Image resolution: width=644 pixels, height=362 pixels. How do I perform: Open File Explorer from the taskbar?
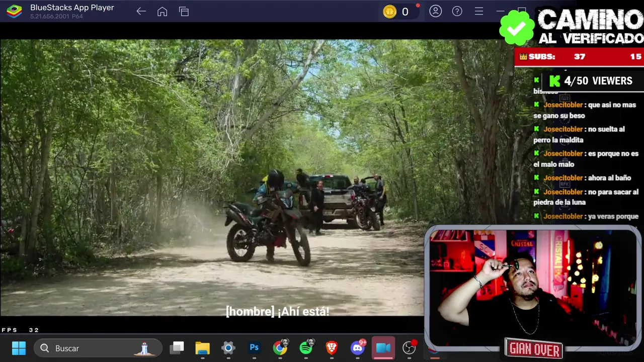point(202,348)
